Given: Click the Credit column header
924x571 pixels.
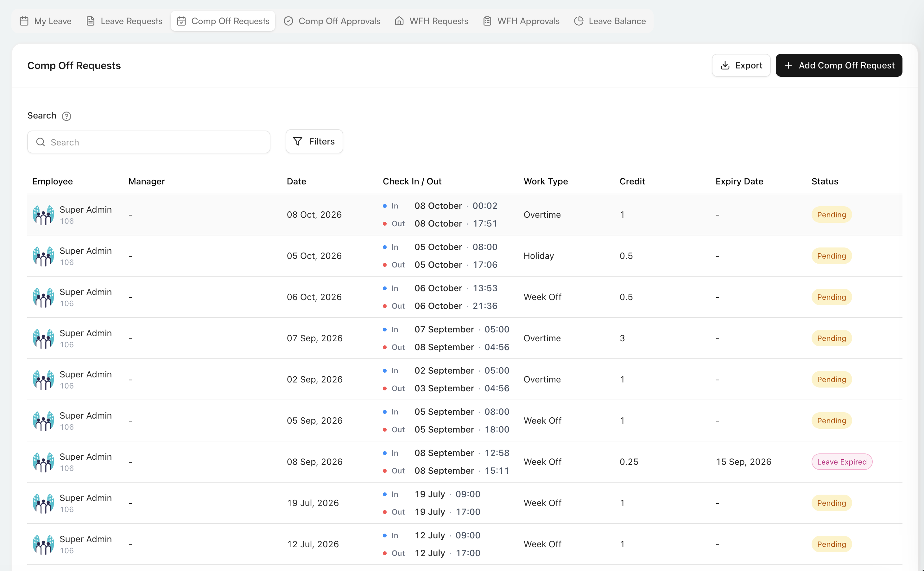Looking at the screenshot, I should click(632, 181).
